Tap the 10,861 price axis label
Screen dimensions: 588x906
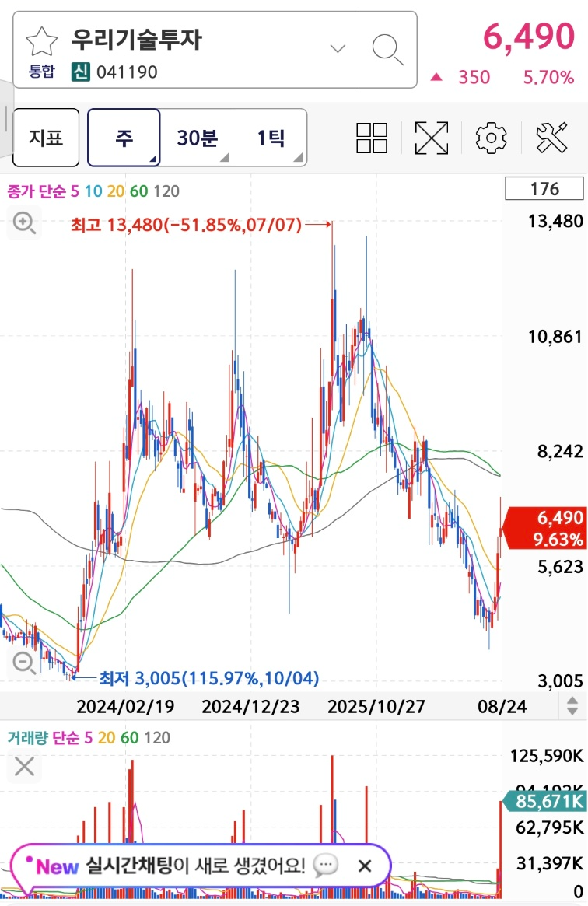click(x=555, y=336)
